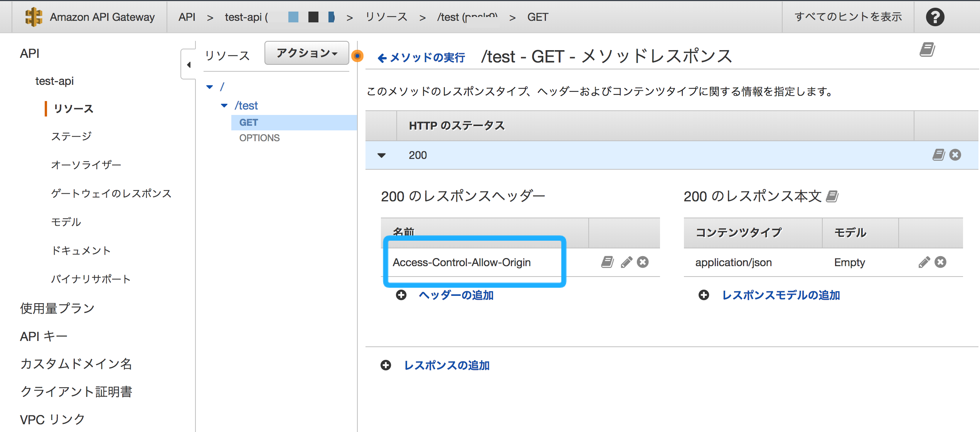Remove the Access-Control-Allow-Origin header

pyautogui.click(x=643, y=262)
